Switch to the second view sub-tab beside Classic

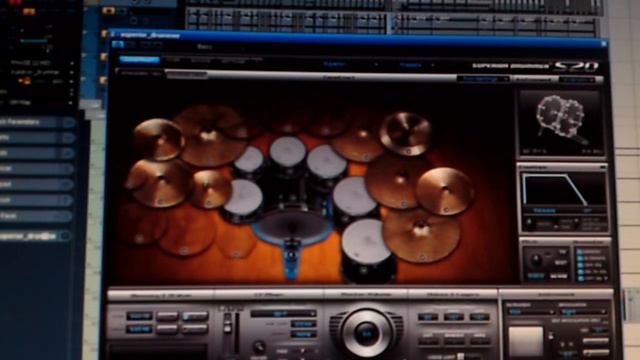[186, 75]
